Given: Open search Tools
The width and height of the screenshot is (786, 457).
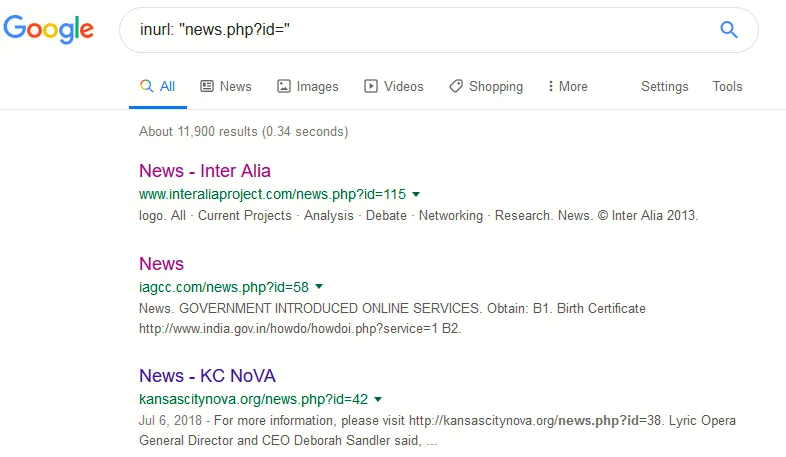Looking at the screenshot, I should pyautogui.click(x=727, y=86).
